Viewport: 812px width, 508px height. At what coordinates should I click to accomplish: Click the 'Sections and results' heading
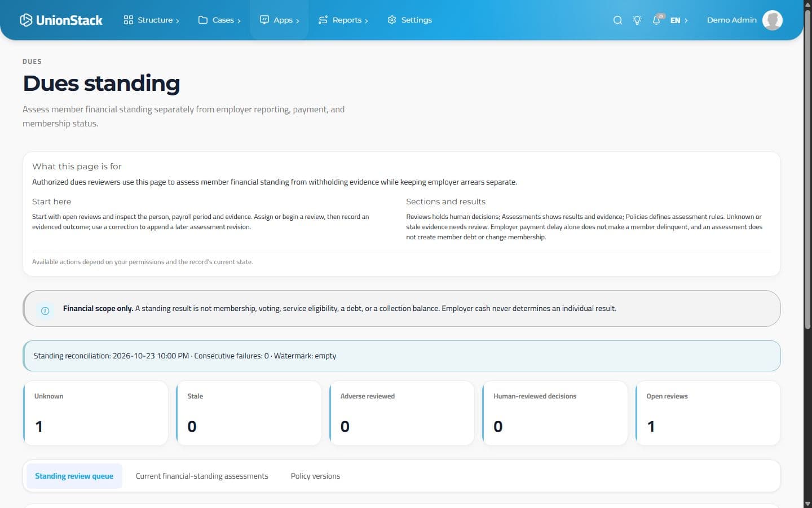445,202
